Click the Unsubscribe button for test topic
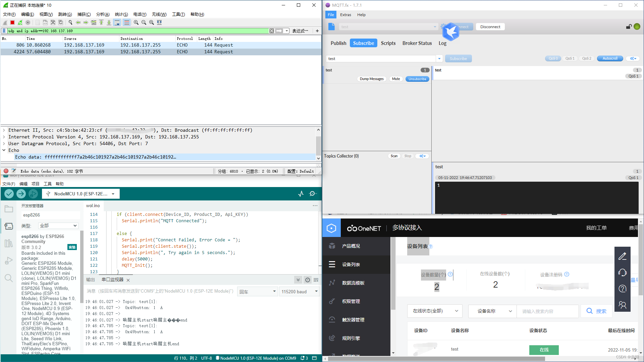644x362 pixels. 417,79
